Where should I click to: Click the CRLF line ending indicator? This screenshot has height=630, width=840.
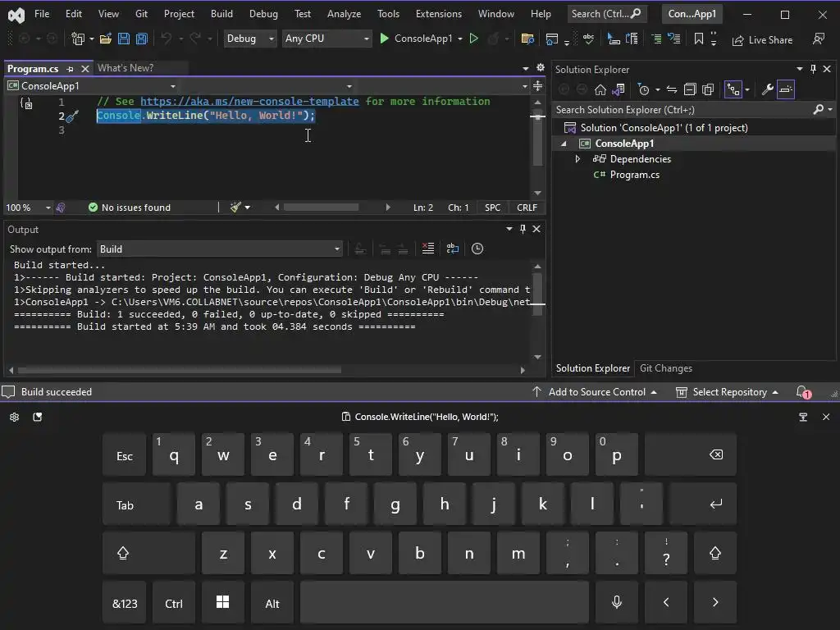(x=527, y=208)
